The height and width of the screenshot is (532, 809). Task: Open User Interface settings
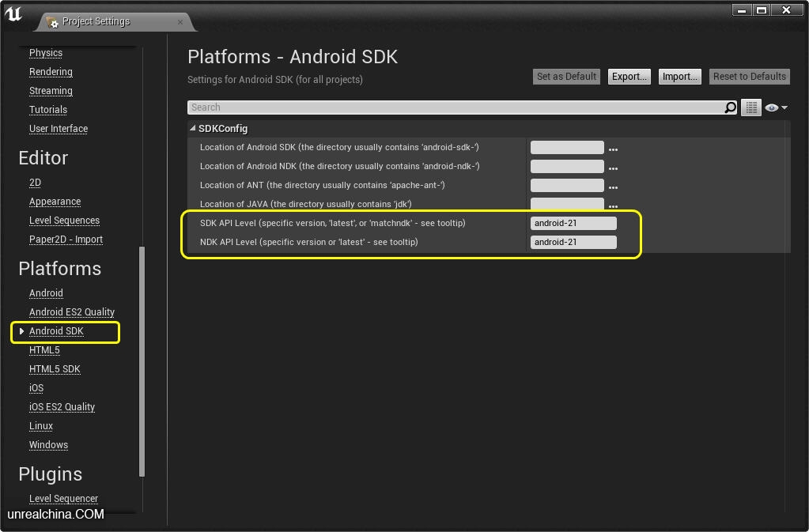click(59, 129)
